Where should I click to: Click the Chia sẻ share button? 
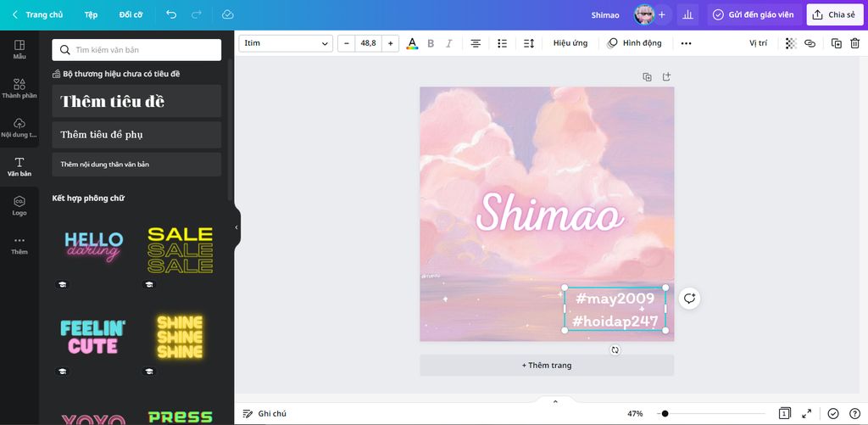point(834,15)
